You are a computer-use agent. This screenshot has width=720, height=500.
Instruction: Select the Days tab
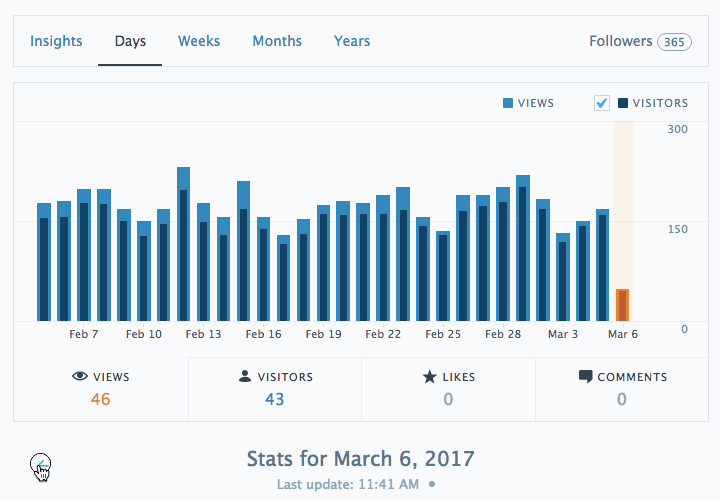pyautogui.click(x=130, y=41)
